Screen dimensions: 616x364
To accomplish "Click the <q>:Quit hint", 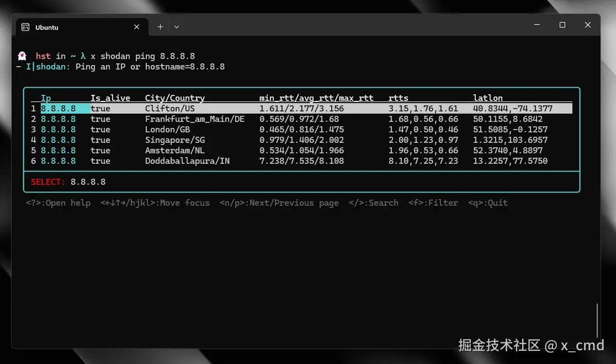I will click(487, 203).
